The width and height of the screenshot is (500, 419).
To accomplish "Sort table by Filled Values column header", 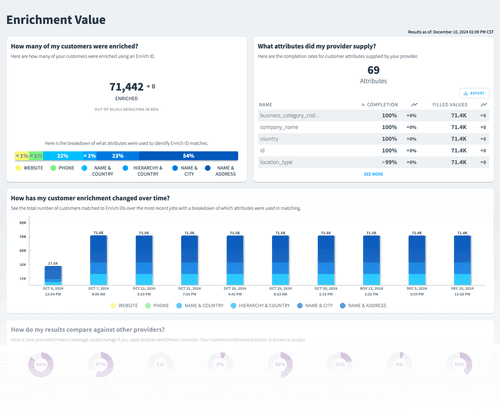I will [x=450, y=105].
